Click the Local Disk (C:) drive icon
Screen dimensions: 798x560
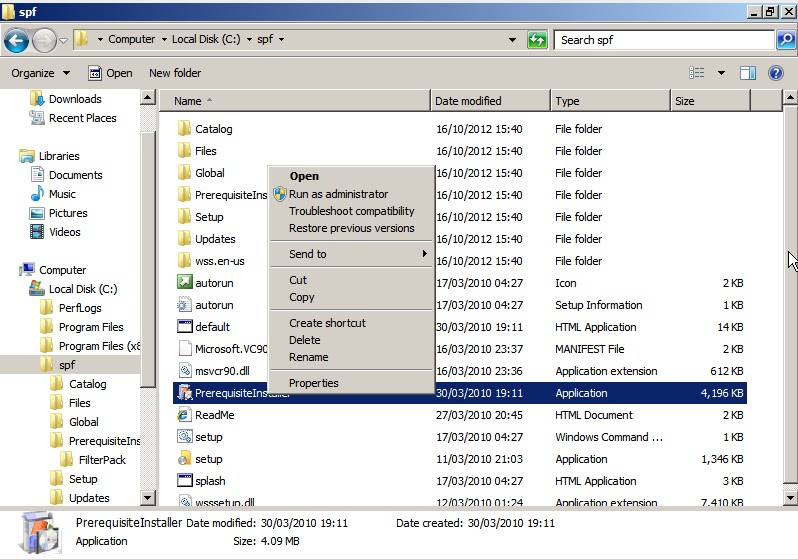(x=37, y=289)
